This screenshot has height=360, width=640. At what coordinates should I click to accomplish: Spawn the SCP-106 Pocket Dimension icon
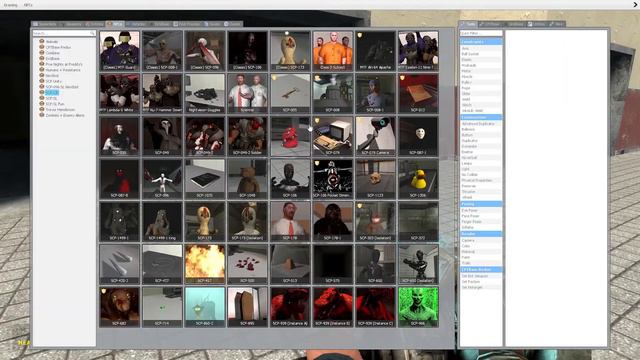pos(333,178)
